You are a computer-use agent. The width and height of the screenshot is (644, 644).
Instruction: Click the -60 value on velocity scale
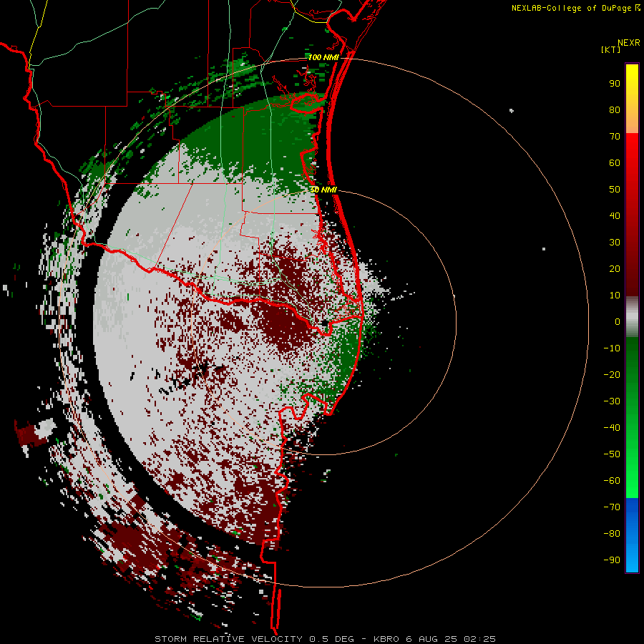coord(612,481)
